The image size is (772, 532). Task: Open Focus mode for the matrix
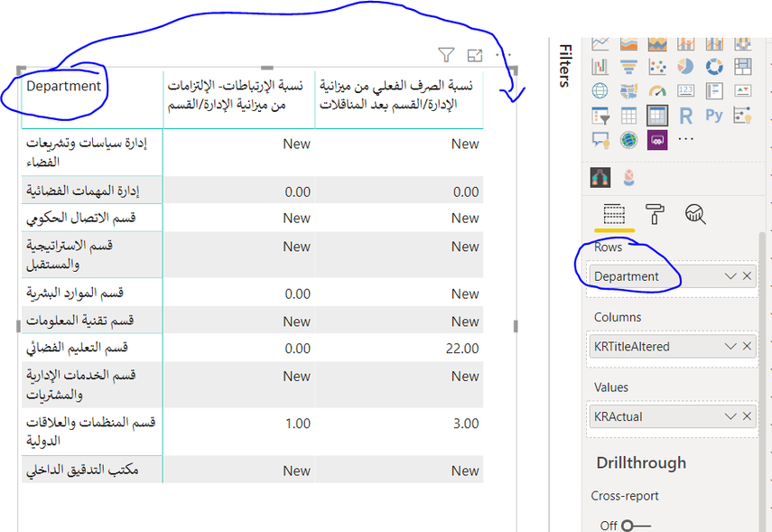[475, 56]
